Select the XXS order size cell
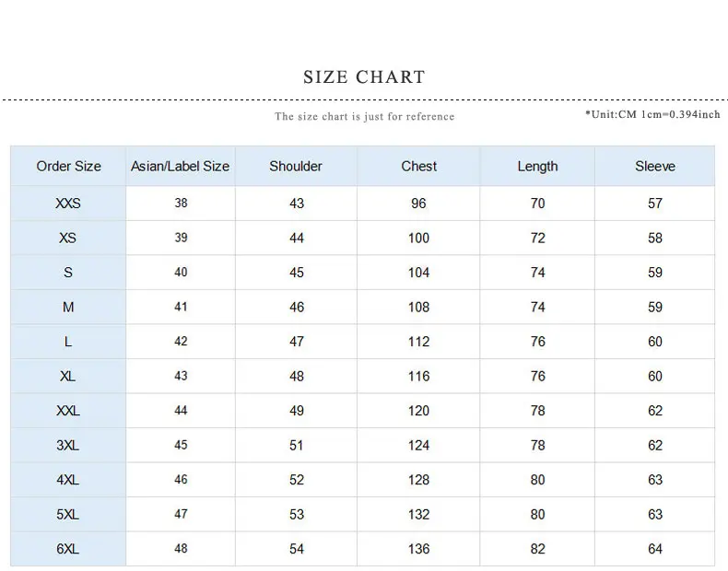Screen dimensions: 728x571 [68, 204]
